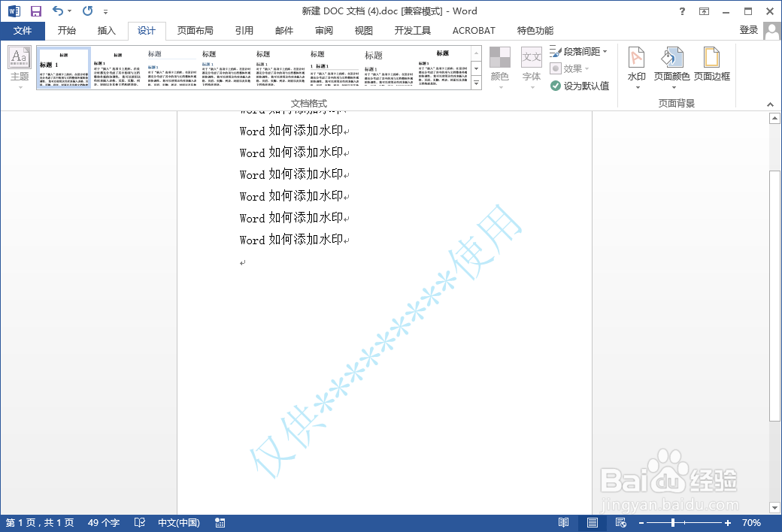Image resolution: width=782 pixels, height=532 pixels.
Task: Switch to 阅读视图 using status bar icon
Action: tap(564, 522)
